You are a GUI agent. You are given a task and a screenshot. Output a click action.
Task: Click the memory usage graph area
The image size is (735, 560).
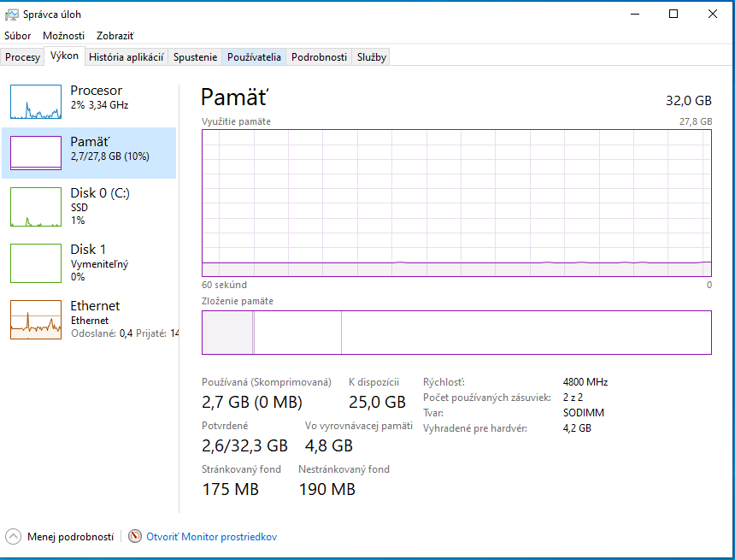(456, 203)
